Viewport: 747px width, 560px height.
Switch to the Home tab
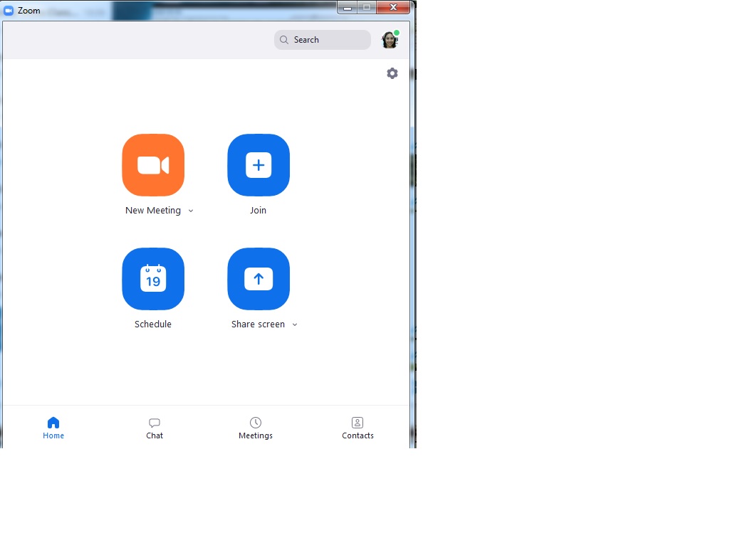point(53,428)
